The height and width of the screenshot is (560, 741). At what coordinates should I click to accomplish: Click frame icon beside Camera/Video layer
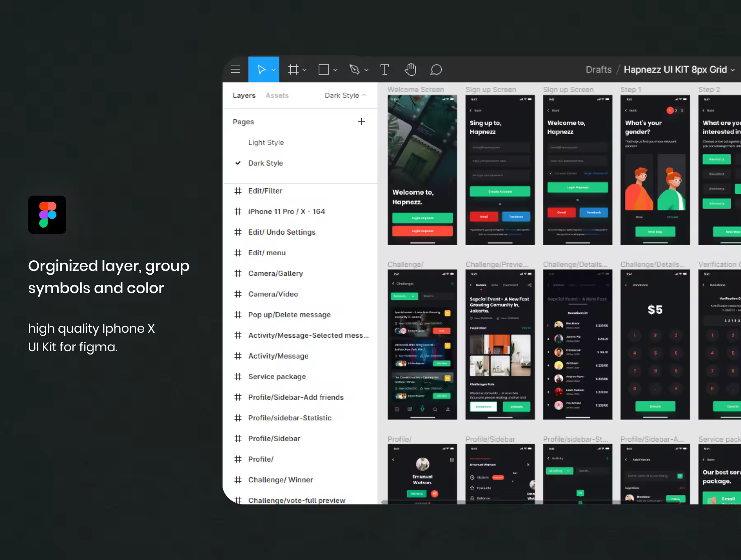[x=238, y=294]
